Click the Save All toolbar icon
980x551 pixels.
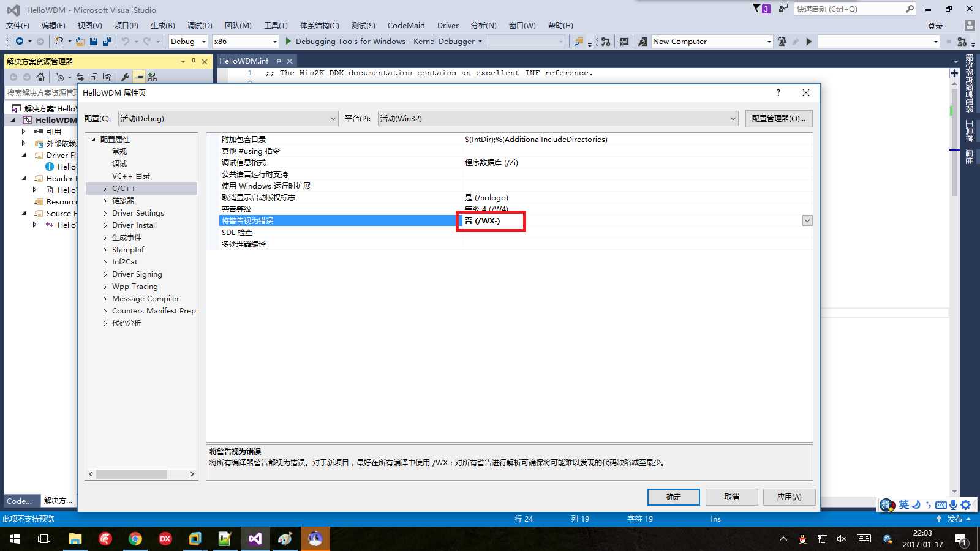(107, 41)
